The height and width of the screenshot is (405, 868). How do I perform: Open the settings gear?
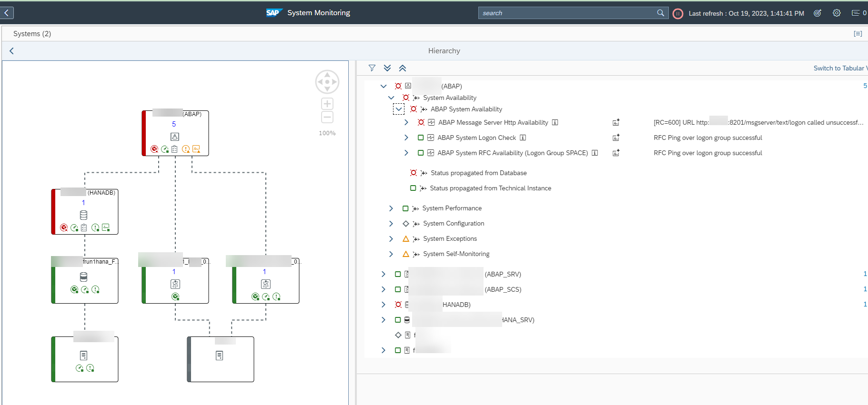pyautogui.click(x=837, y=13)
